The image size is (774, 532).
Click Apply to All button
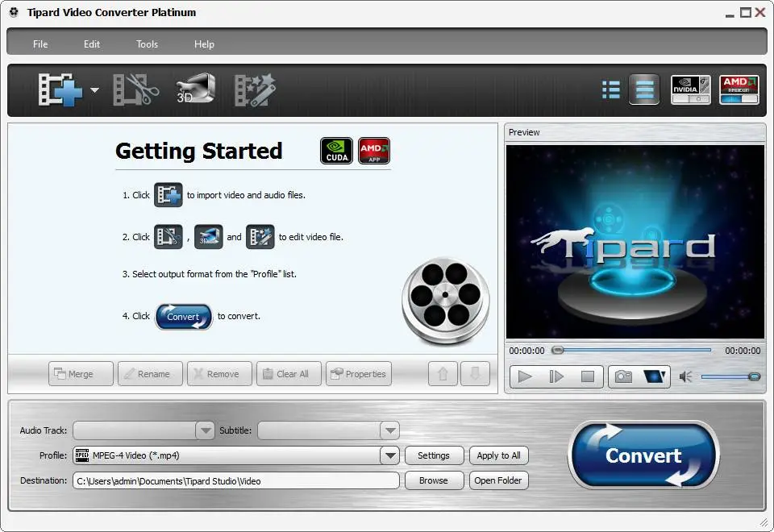498,455
